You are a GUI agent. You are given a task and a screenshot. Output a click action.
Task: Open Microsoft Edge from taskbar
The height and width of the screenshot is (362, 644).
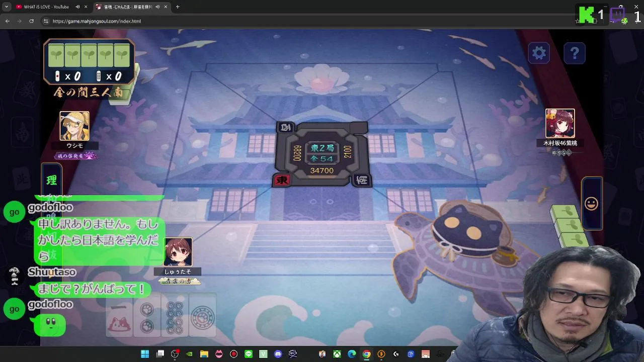click(352, 354)
